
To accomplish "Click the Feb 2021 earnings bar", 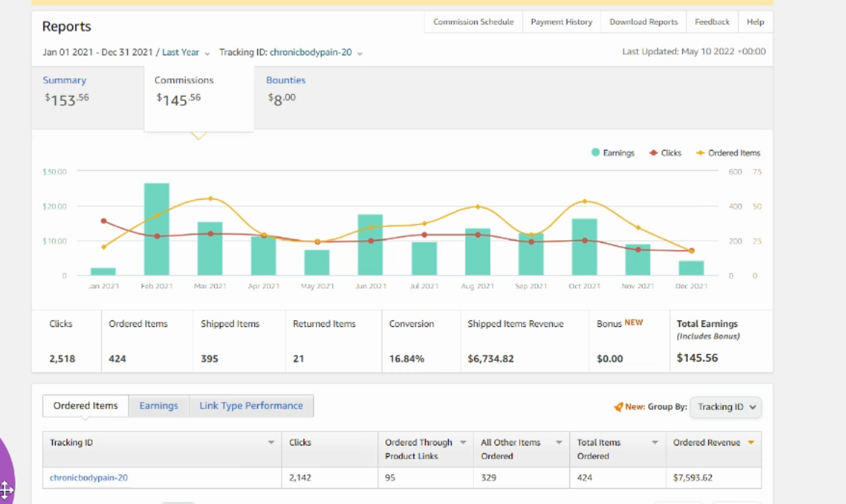I will pos(157,229).
